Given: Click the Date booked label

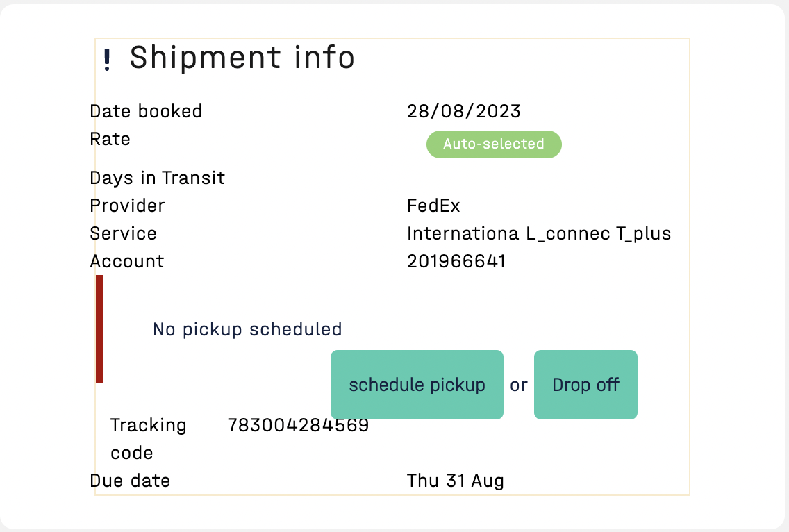Looking at the screenshot, I should point(146,111).
